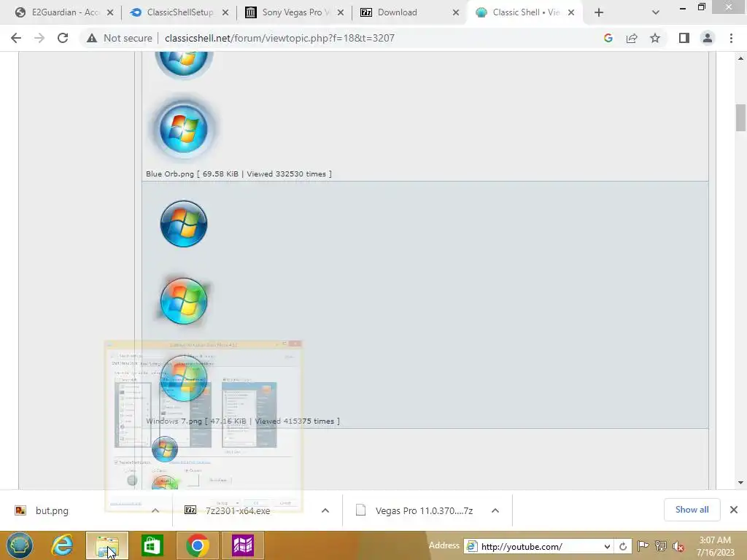The image size is (747, 560).
Task: Expand options for Vegas Pro download
Action: point(495,510)
